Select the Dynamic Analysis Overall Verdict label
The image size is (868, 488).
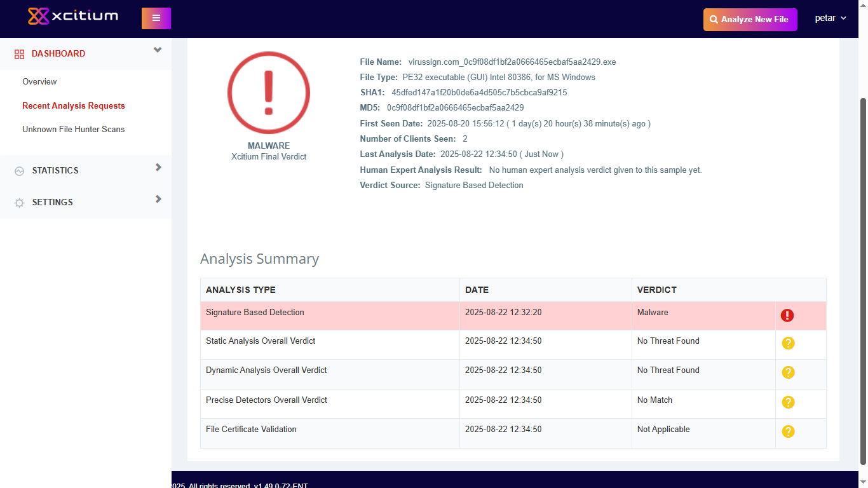point(266,370)
